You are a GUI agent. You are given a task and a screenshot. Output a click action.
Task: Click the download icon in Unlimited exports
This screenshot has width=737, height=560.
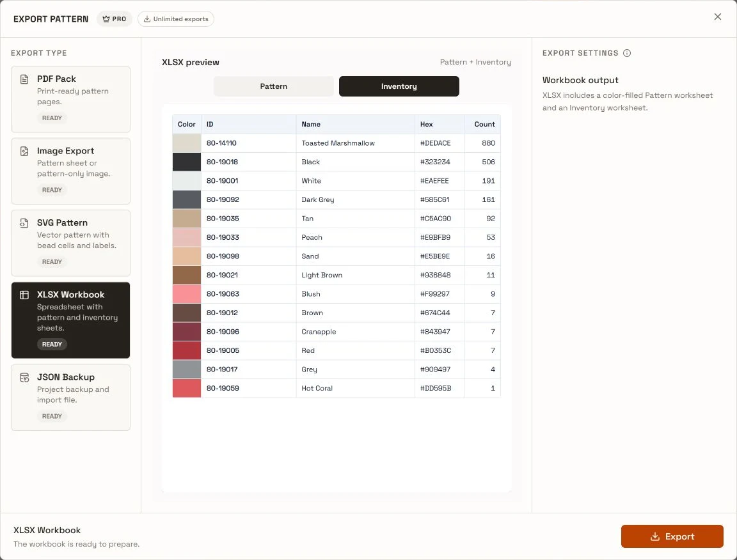click(x=147, y=19)
